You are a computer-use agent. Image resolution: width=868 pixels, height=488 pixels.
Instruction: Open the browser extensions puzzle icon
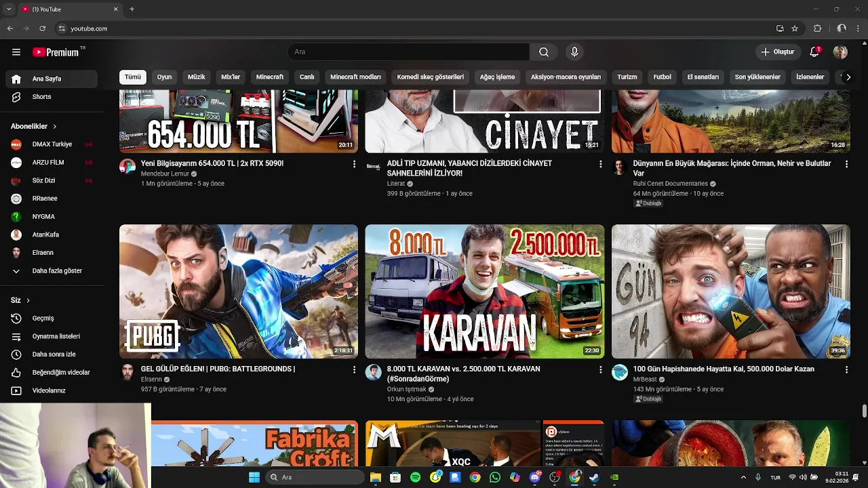pos(817,28)
